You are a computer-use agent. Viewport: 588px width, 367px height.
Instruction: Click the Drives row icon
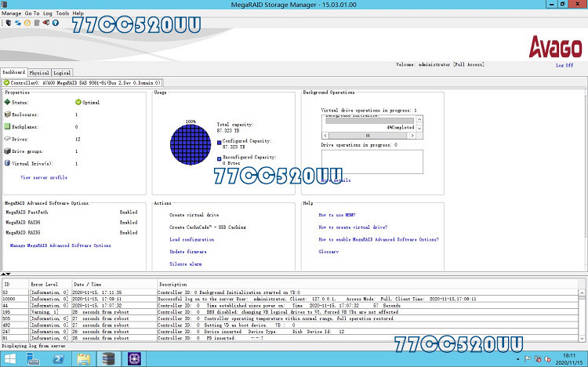(x=7, y=139)
